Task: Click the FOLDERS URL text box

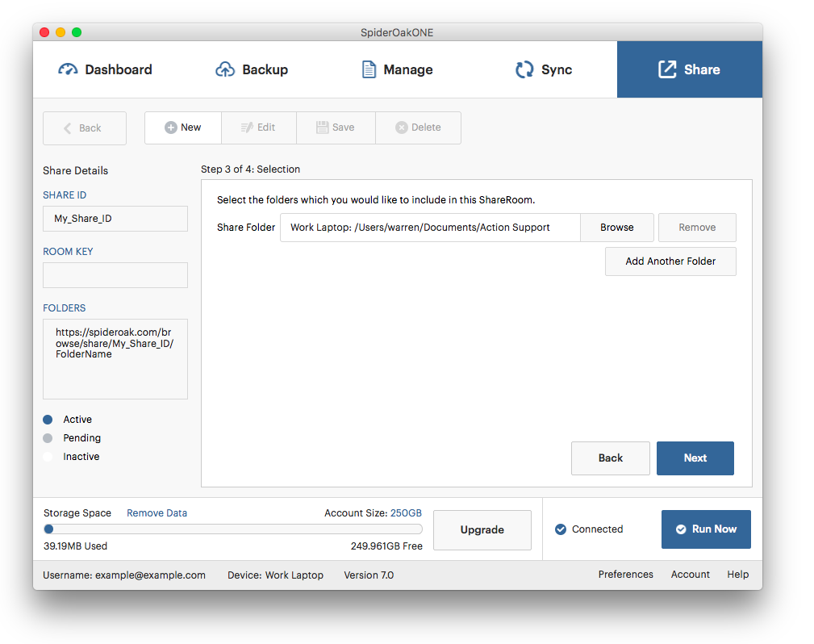Action: click(x=115, y=359)
